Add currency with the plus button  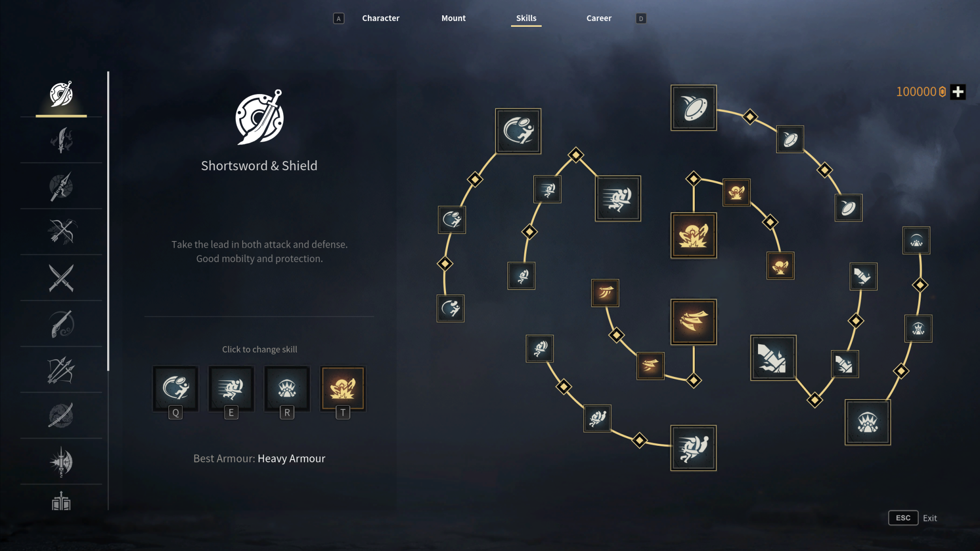(958, 92)
